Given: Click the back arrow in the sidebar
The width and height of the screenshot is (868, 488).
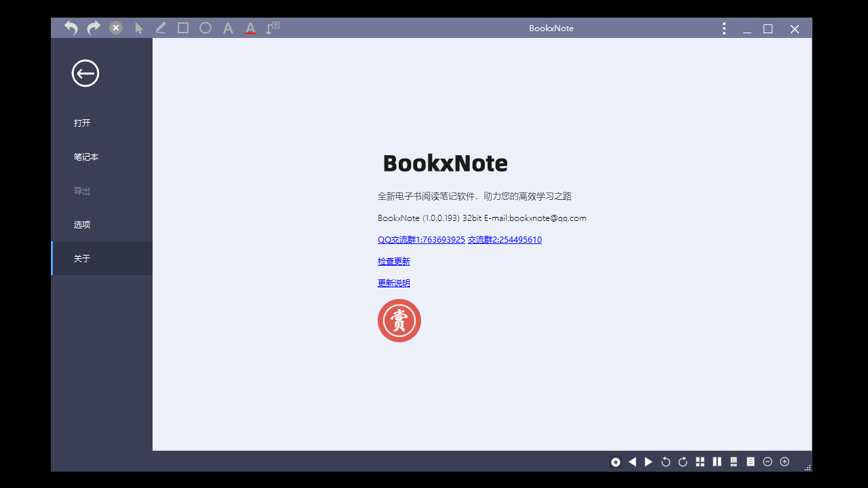Looking at the screenshot, I should point(85,73).
